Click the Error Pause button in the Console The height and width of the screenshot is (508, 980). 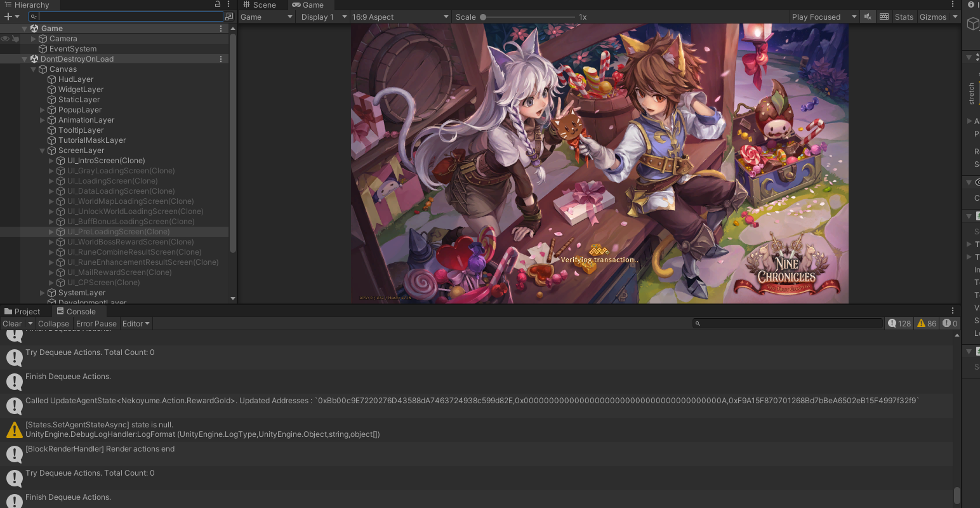[x=96, y=323]
